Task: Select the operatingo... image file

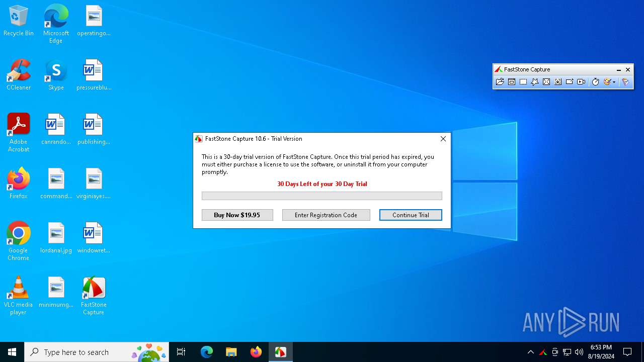Action: point(94,21)
